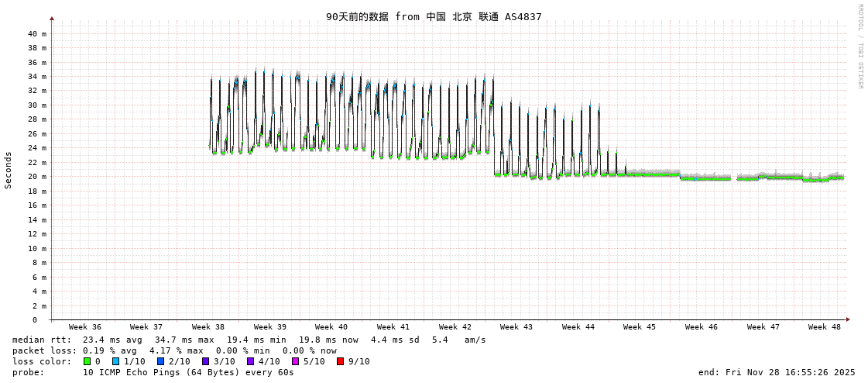Click the packet loss statistics line
The image size is (868, 383).
coord(174,350)
